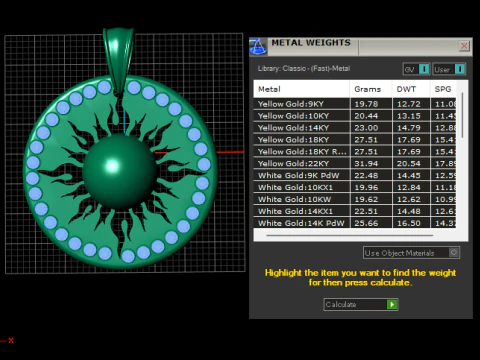
Task: Select the White Gold:9K PdW row
Action: [355, 175]
